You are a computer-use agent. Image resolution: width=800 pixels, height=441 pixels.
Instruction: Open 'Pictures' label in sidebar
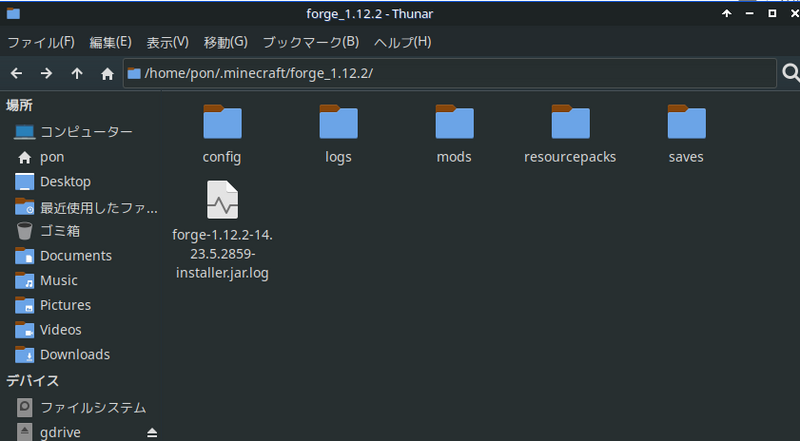tap(65, 305)
